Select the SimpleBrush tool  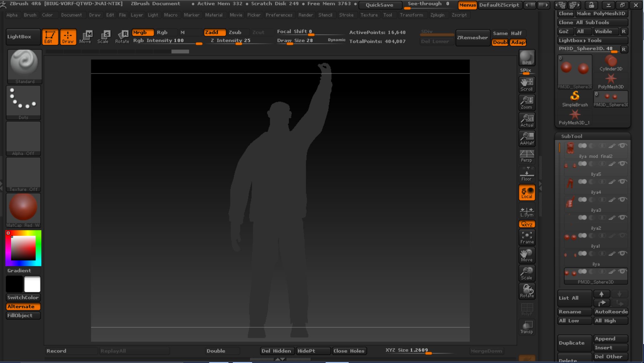(x=575, y=99)
